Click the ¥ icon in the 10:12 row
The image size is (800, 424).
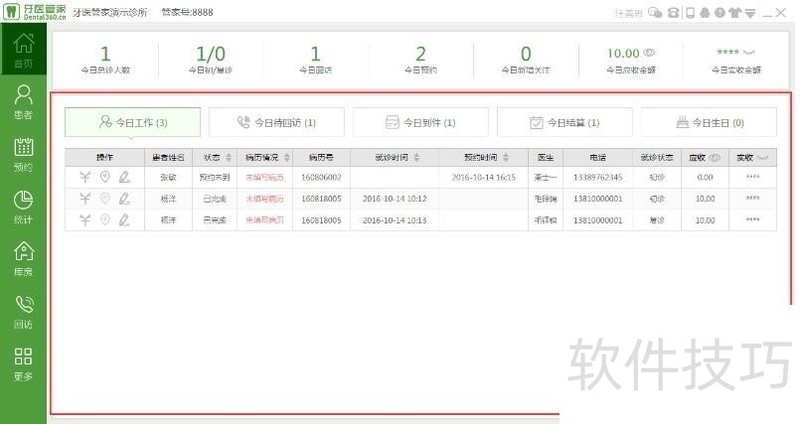click(x=85, y=198)
